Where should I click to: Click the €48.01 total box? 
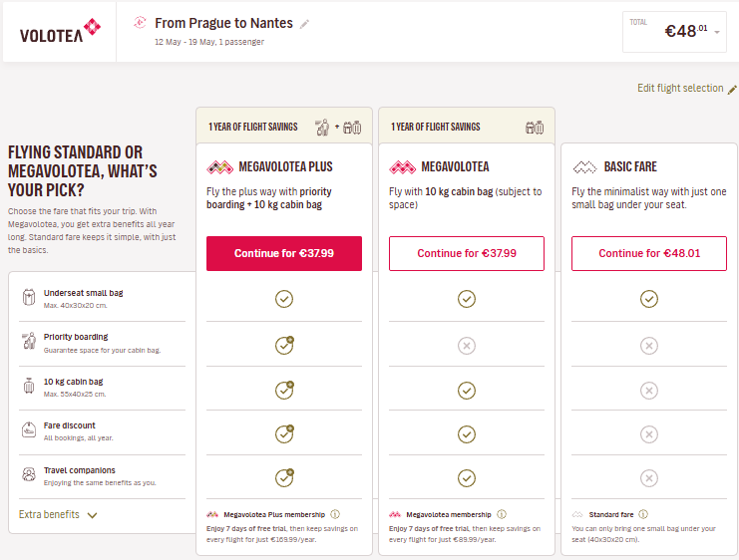(674, 32)
